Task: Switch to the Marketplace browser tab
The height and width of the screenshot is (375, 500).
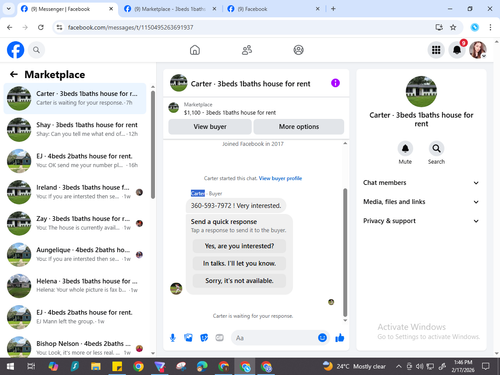Action: click(170, 9)
